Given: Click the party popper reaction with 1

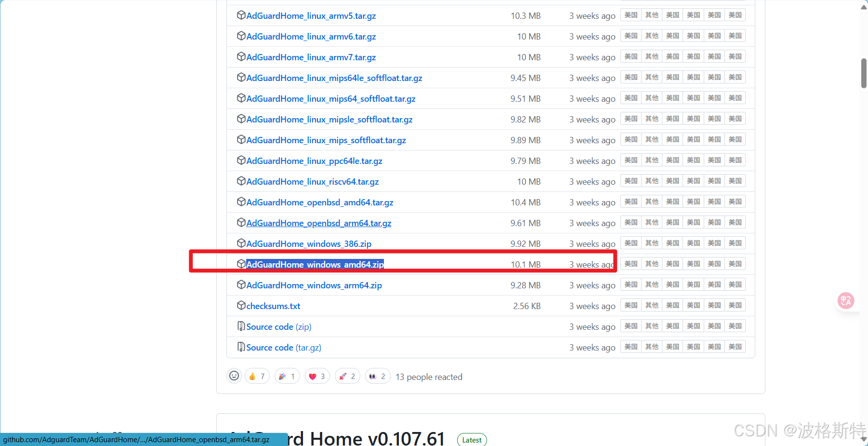Looking at the screenshot, I should [x=287, y=376].
